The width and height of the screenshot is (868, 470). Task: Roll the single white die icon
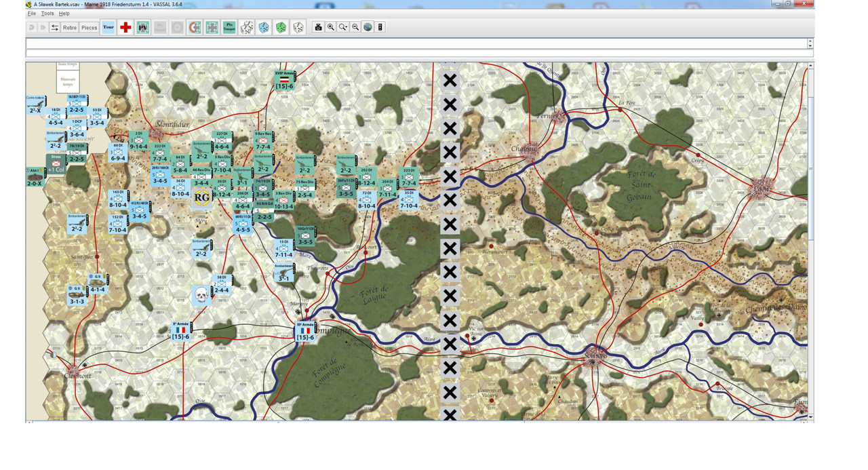coord(298,27)
